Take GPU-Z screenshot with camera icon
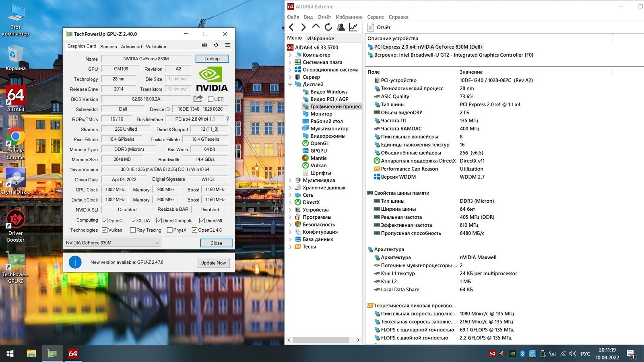 coord(204,45)
